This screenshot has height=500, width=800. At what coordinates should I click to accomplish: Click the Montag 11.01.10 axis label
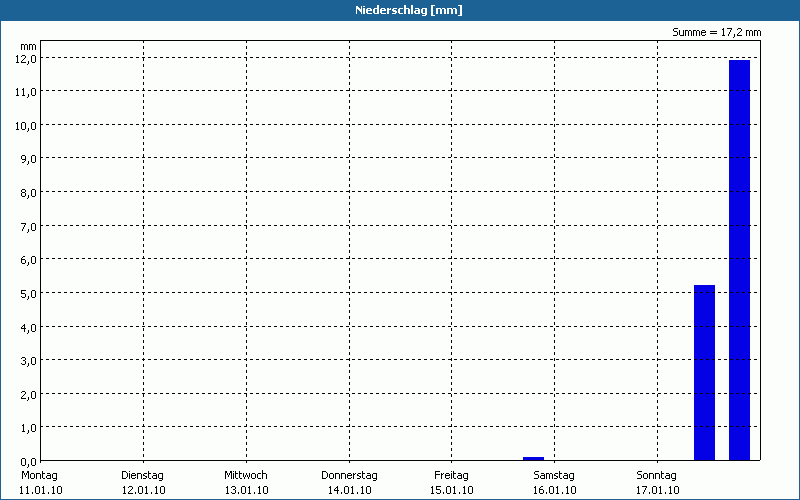click(x=40, y=483)
